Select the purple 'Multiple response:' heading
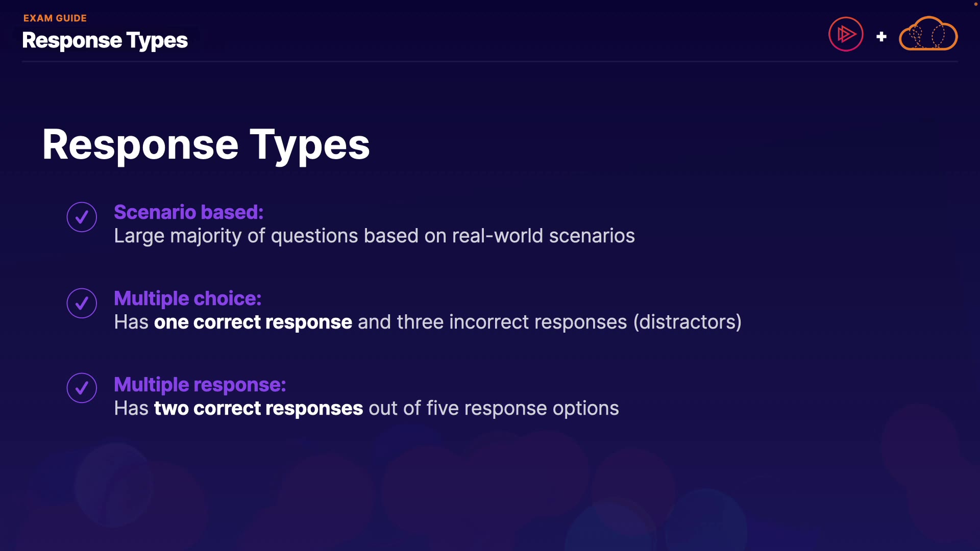This screenshot has width=980, height=551. 200,385
